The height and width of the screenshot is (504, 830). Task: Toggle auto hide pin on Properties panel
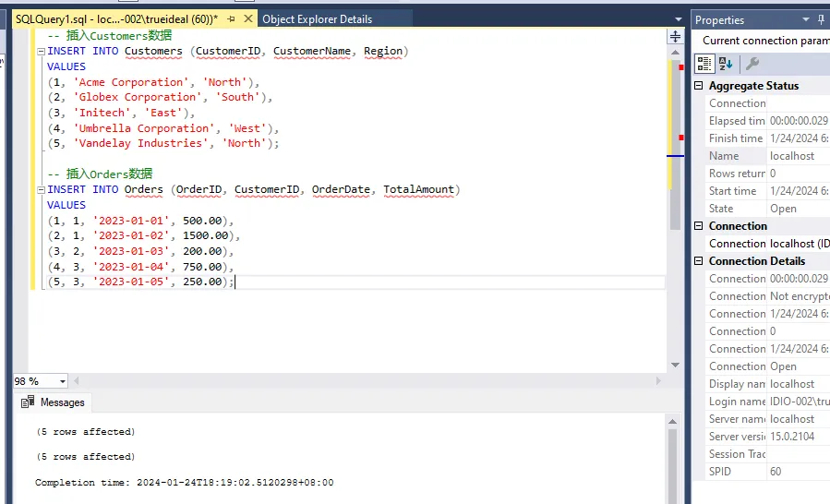click(x=822, y=19)
